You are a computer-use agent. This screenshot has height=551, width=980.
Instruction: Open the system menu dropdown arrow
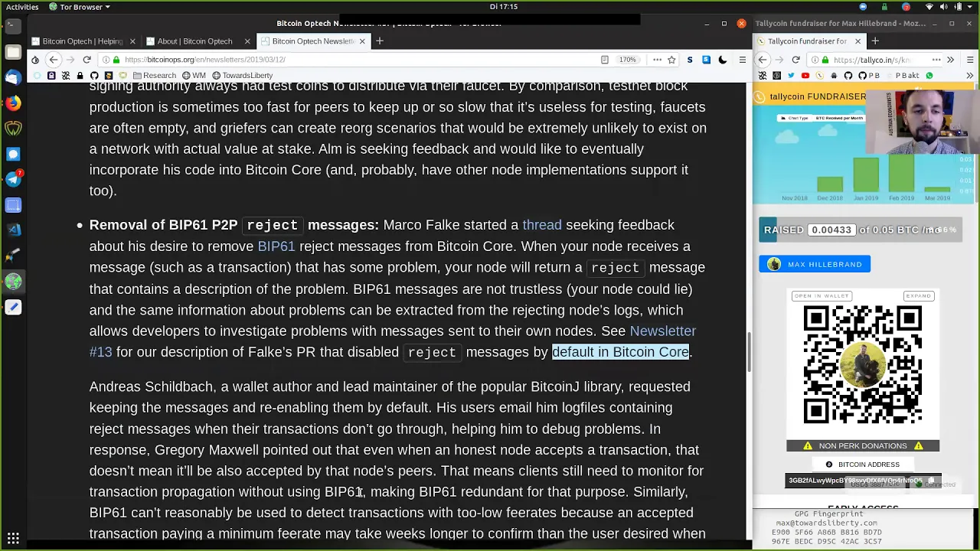(971, 7)
